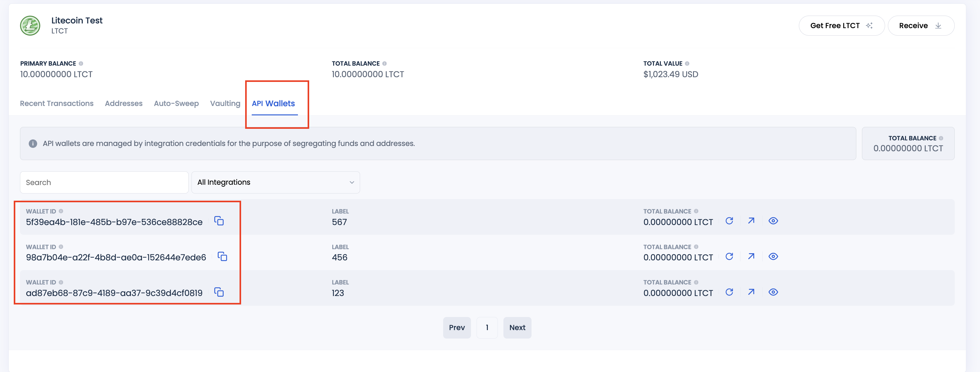Refresh balance of wallet labeled 123

coord(730,292)
